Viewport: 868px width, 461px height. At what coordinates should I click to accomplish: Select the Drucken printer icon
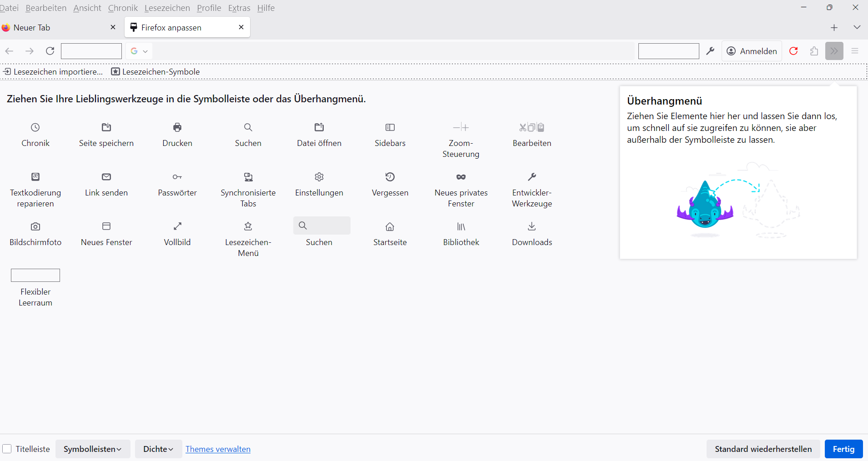pyautogui.click(x=177, y=127)
